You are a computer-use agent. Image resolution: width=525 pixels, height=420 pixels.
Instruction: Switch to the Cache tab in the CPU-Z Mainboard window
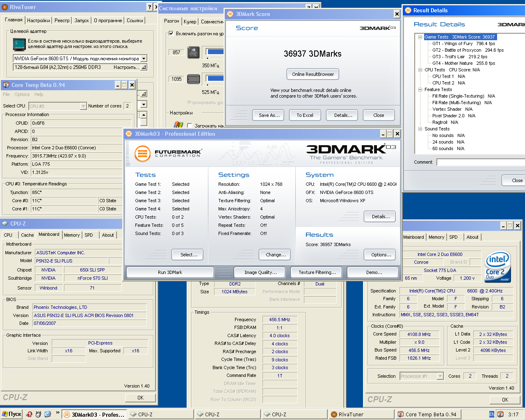(x=27, y=235)
